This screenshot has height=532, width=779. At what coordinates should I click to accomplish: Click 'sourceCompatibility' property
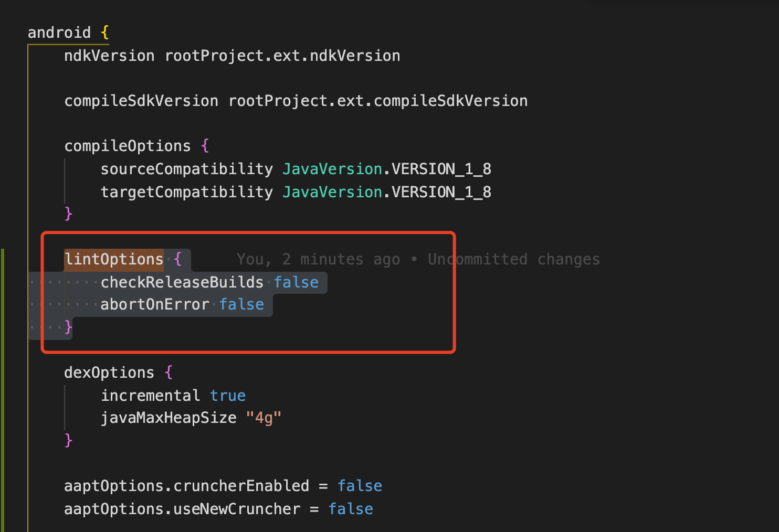pyautogui.click(x=187, y=169)
